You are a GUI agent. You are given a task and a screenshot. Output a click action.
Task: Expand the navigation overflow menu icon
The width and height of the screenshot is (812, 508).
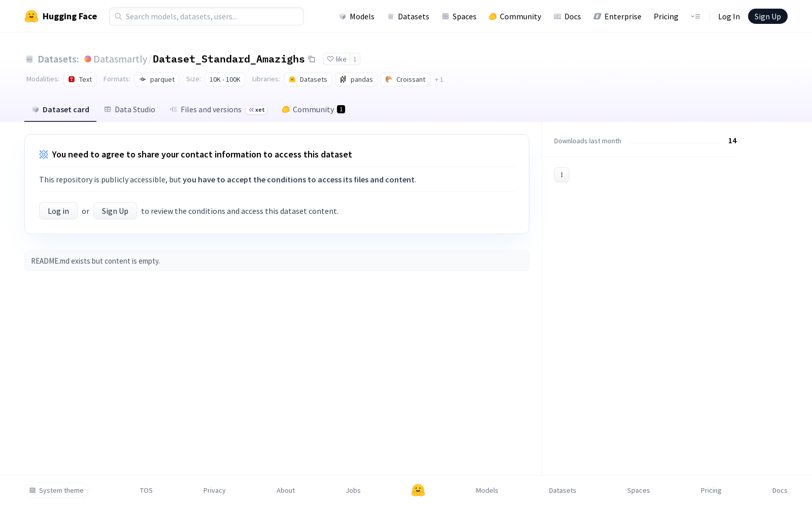[x=695, y=16]
